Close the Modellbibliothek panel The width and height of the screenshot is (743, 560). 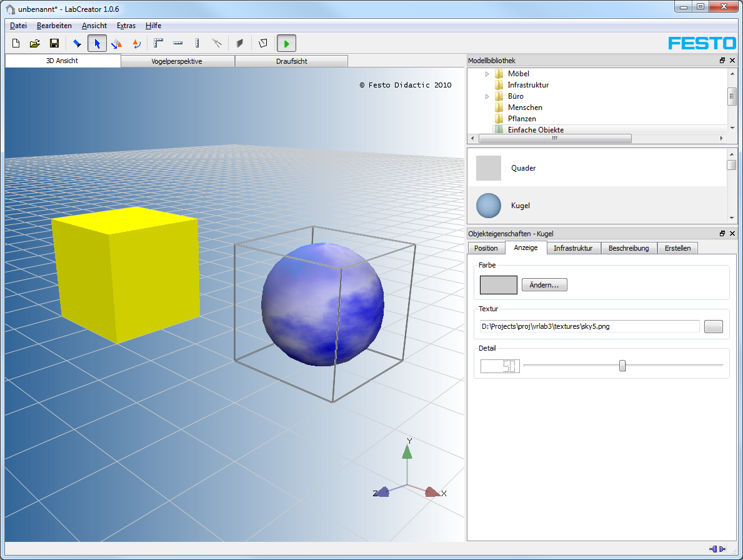coord(732,60)
